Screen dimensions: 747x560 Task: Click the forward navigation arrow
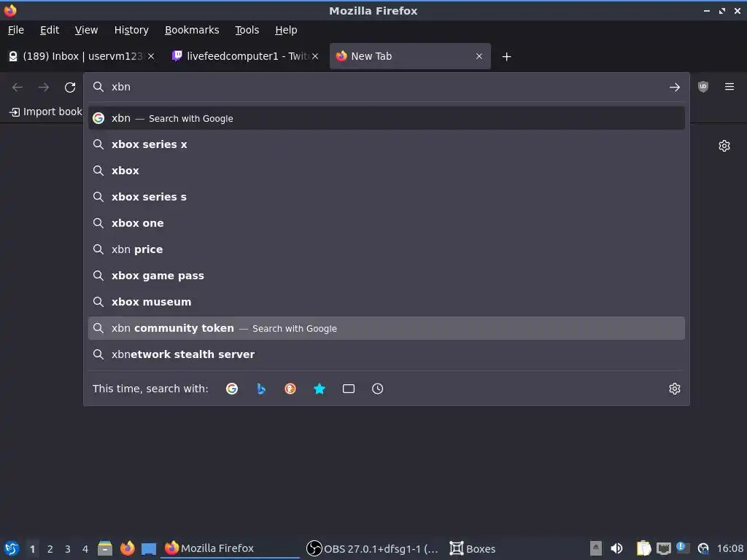(44, 87)
